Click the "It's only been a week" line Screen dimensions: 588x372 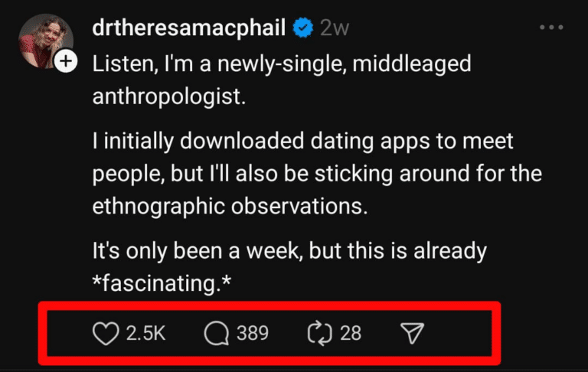point(289,250)
